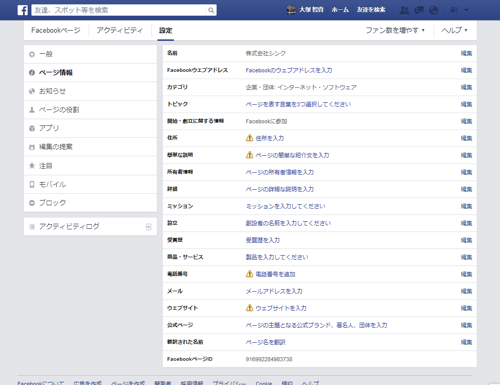Image resolution: width=500 pixels, height=385 pixels.
Task: Click the ページの詳細な説明を入力 link
Action: click(279, 189)
